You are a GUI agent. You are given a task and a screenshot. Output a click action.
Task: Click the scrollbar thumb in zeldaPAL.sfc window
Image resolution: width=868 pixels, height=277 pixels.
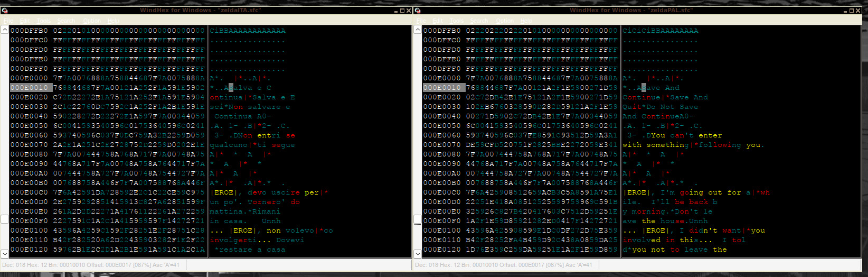tap(418, 219)
